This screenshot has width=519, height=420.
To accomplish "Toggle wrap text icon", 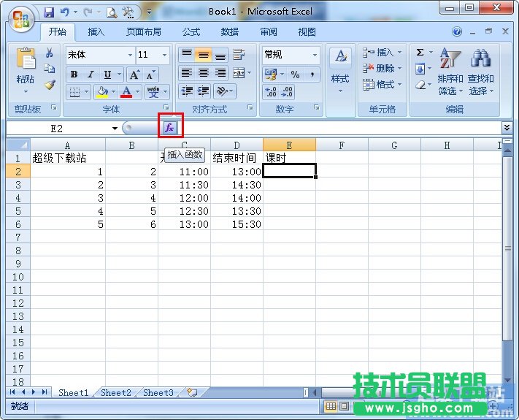I will [239, 55].
